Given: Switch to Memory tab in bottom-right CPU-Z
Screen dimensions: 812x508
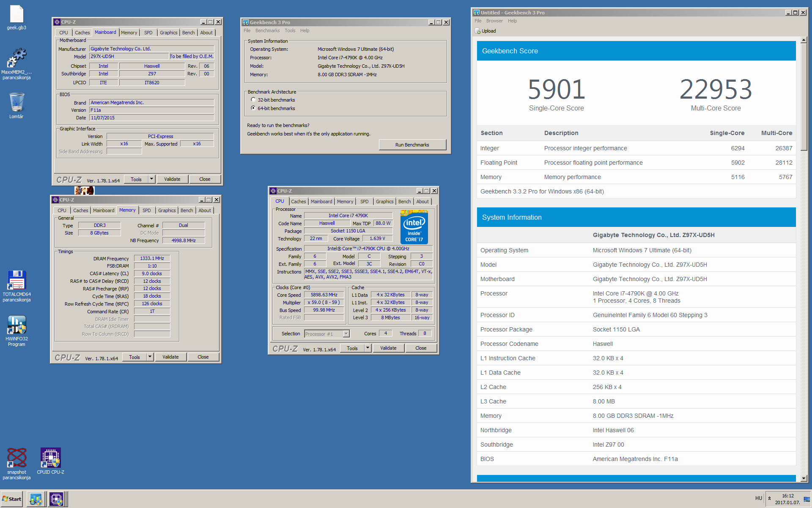Looking at the screenshot, I should coord(345,202).
